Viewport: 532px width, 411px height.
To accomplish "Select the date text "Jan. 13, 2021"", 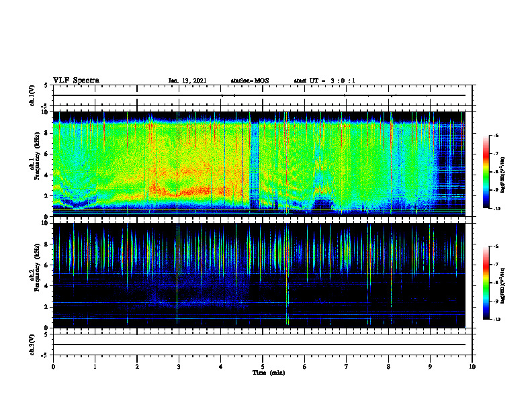I will pyautogui.click(x=187, y=81).
